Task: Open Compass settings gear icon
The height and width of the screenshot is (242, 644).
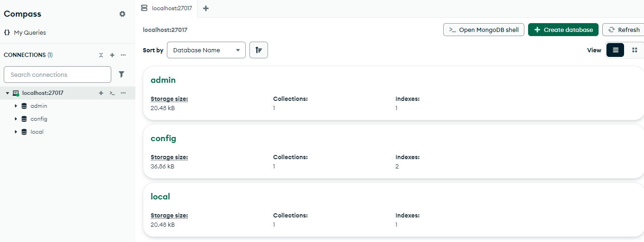Action: (122, 14)
